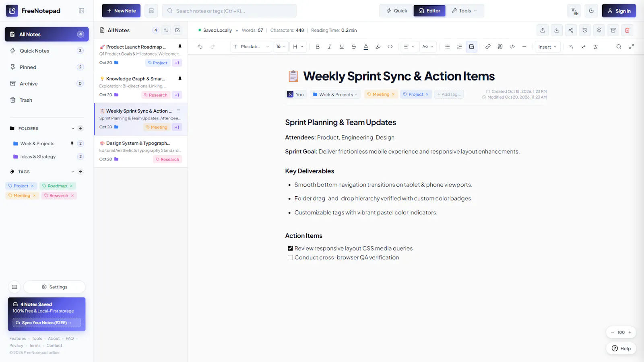This screenshot has height=362, width=644.
Task: Collapse the Folders section chevron
Action: pyautogui.click(x=73, y=129)
